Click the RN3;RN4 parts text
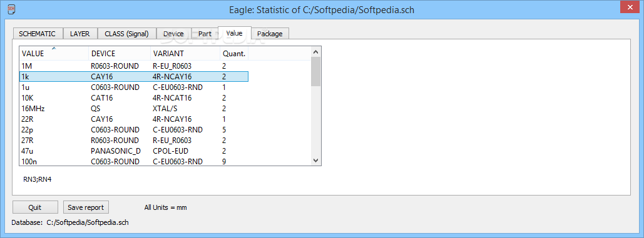The height and width of the screenshot is (238, 644). coord(38,179)
